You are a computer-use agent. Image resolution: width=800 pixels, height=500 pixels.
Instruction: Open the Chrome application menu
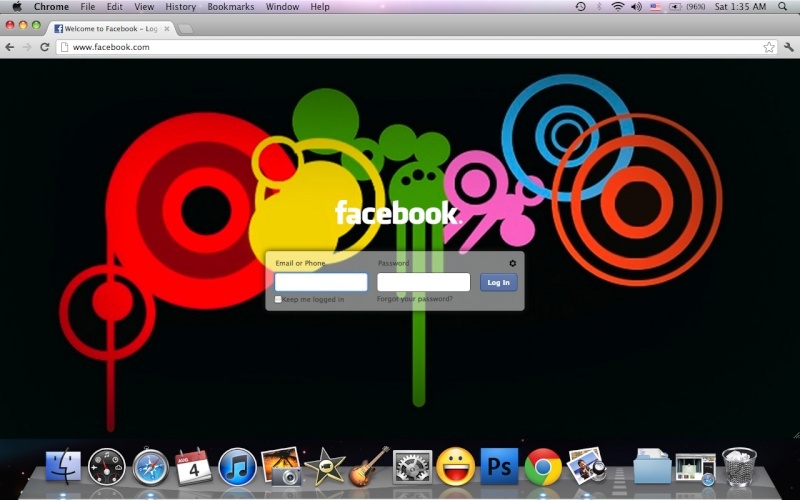click(51, 7)
